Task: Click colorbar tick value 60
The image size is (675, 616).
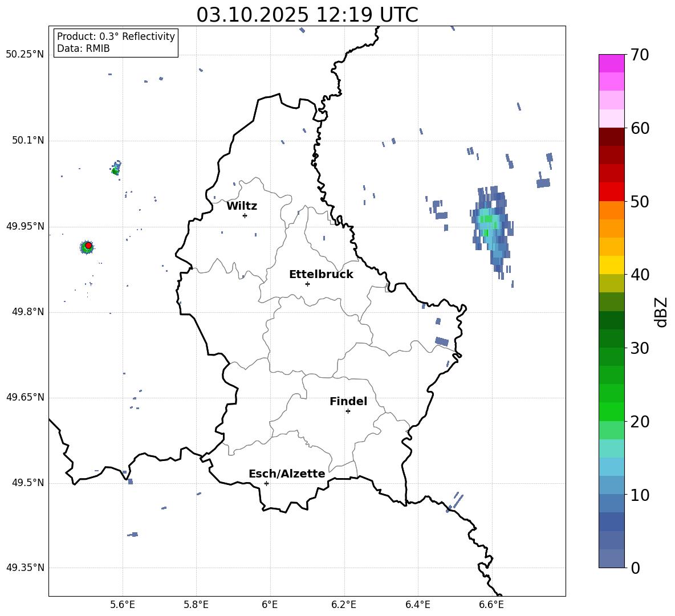Action: click(x=640, y=128)
